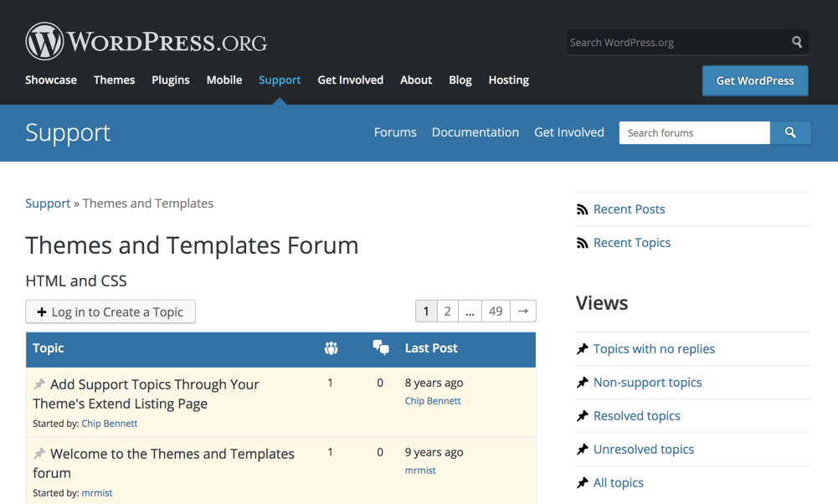The image size is (838, 504).
Task: Click the sticky pin icon on Add Support Topics
Action: tap(39, 383)
